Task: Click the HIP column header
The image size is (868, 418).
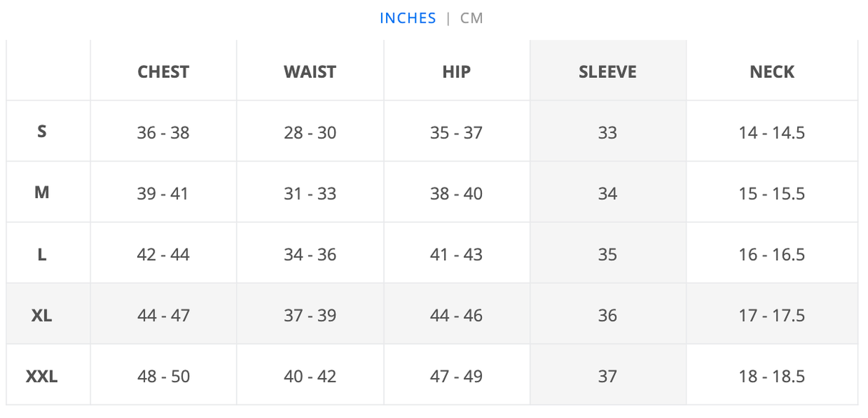Action: (456, 71)
